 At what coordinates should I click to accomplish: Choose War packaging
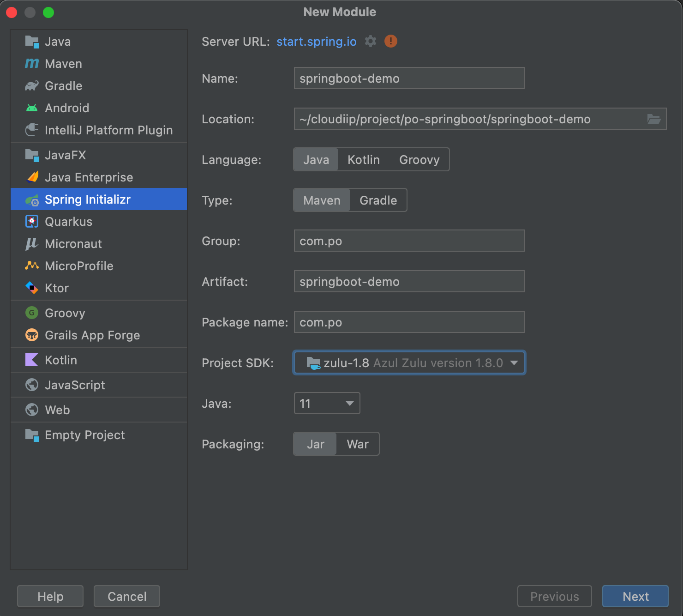click(x=357, y=444)
